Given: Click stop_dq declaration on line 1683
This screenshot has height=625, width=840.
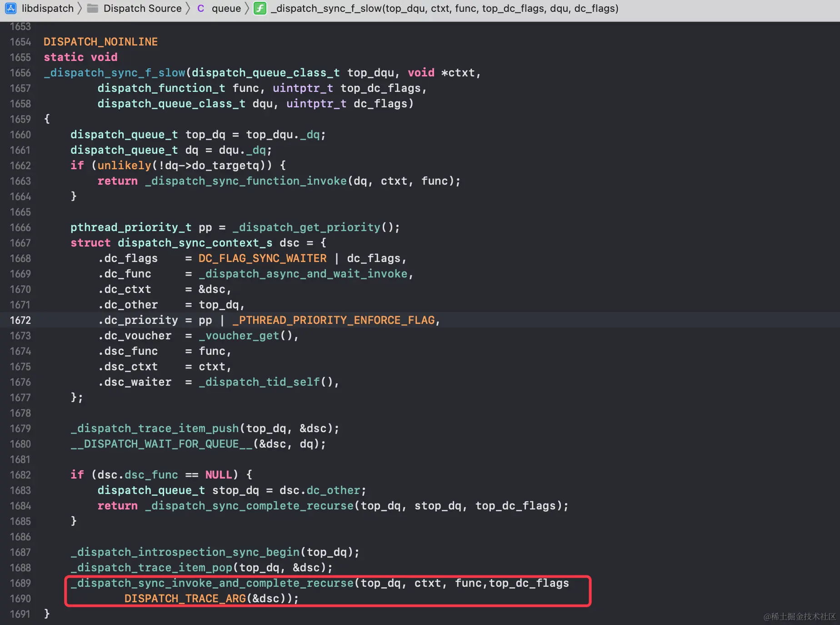Looking at the screenshot, I should (235, 490).
